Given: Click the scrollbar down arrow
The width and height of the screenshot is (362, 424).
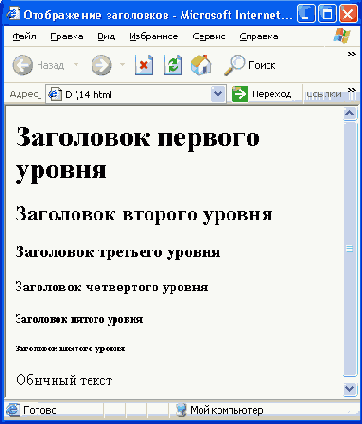Looking at the screenshot, I should pos(350,389).
